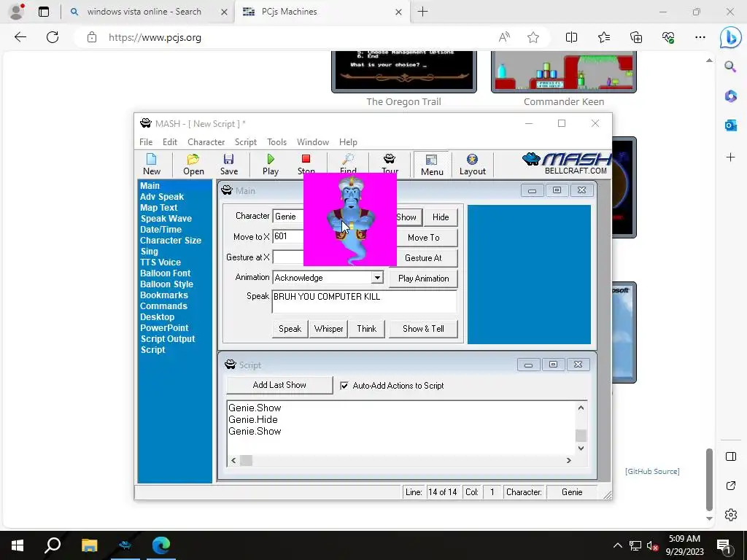The height and width of the screenshot is (560, 747).
Task: Click the Add Last Show button
Action: [x=279, y=385]
